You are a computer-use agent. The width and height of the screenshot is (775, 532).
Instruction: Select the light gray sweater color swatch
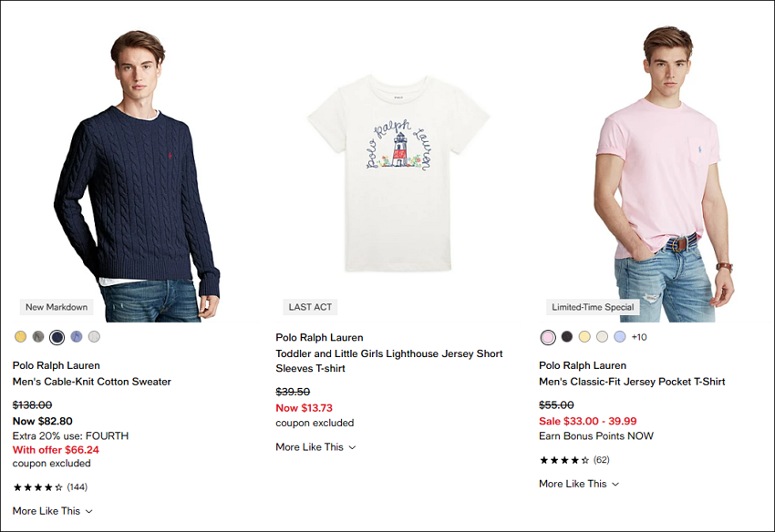tap(94, 337)
